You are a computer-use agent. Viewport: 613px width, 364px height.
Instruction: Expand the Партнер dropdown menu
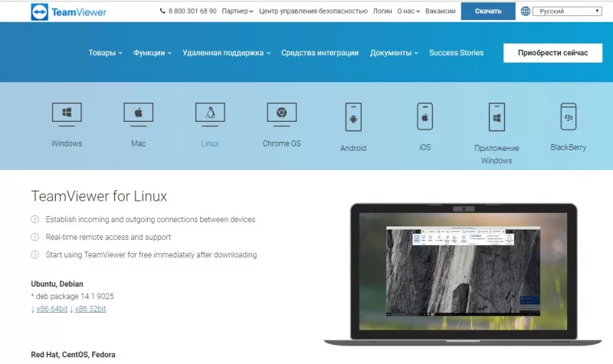pyautogui.click(x=238, y=11)
